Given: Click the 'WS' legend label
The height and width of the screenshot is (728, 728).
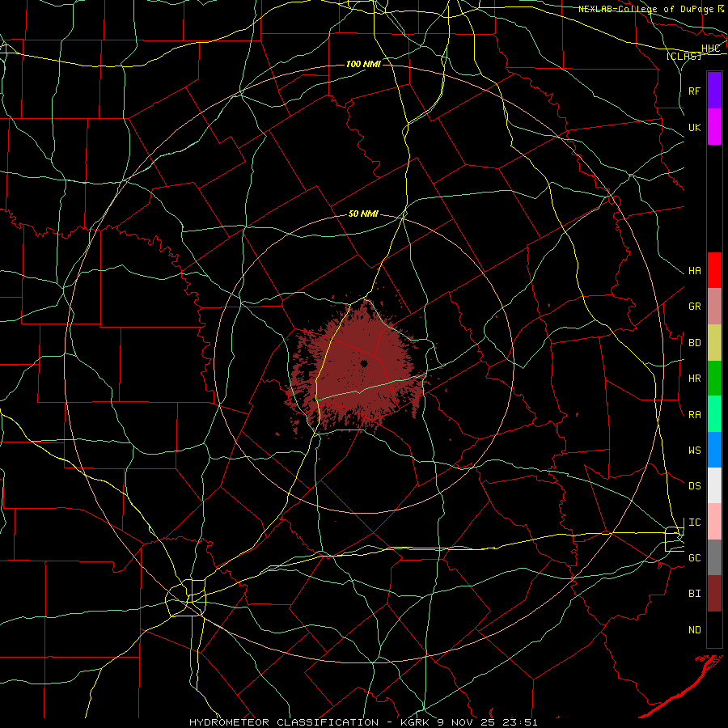Looking at the screenshot, I should pyautogui.click(x=695, y=451).
